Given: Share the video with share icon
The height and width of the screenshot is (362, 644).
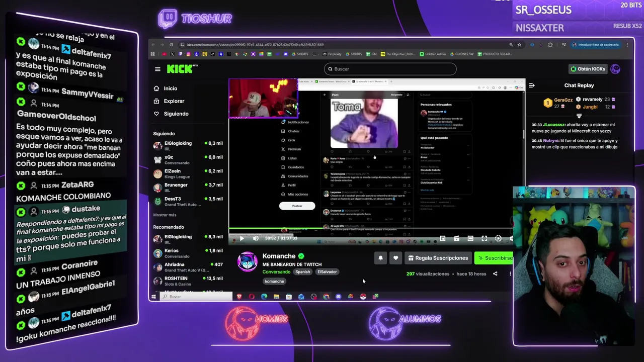Looking at the screenshot, I should [x=495, y=274].
